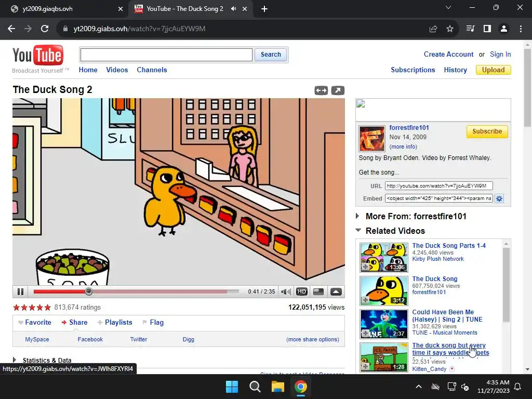
Task: Open TUNE - Musical Moments channel link
Action: coord(445,332)
